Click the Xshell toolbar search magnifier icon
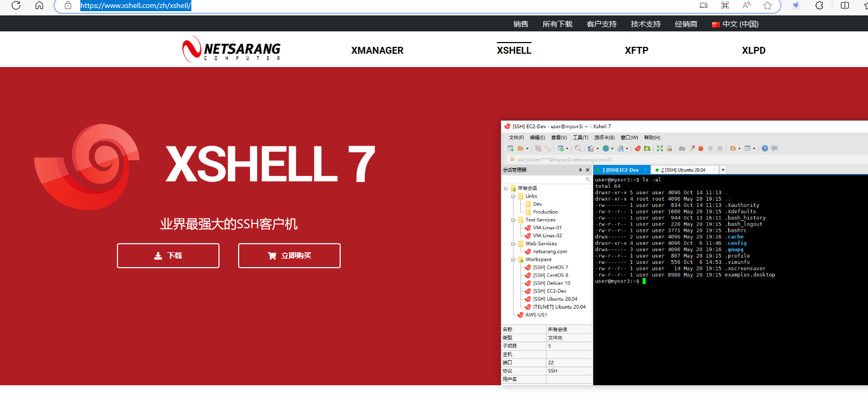 tap(578, 148)
